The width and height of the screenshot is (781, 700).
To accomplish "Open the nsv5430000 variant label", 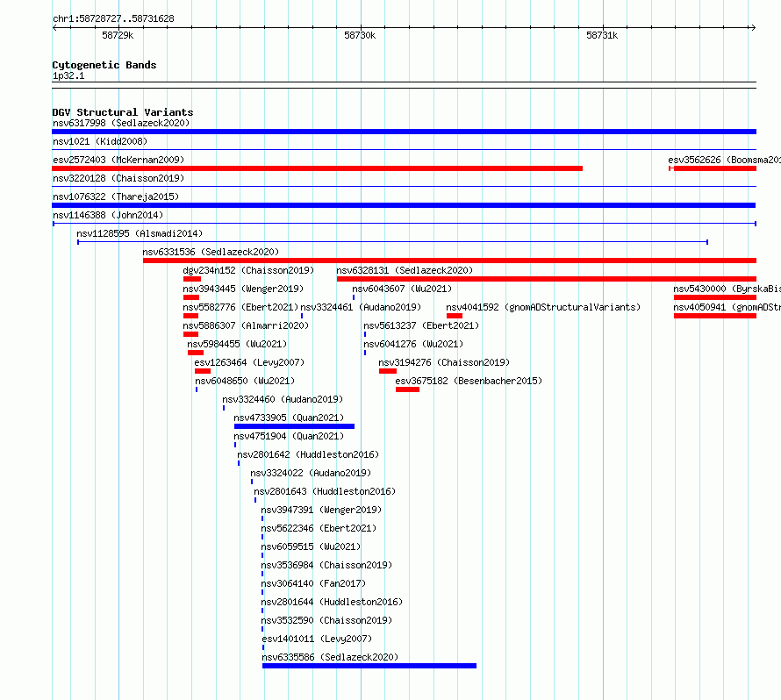I will (727, 289).
